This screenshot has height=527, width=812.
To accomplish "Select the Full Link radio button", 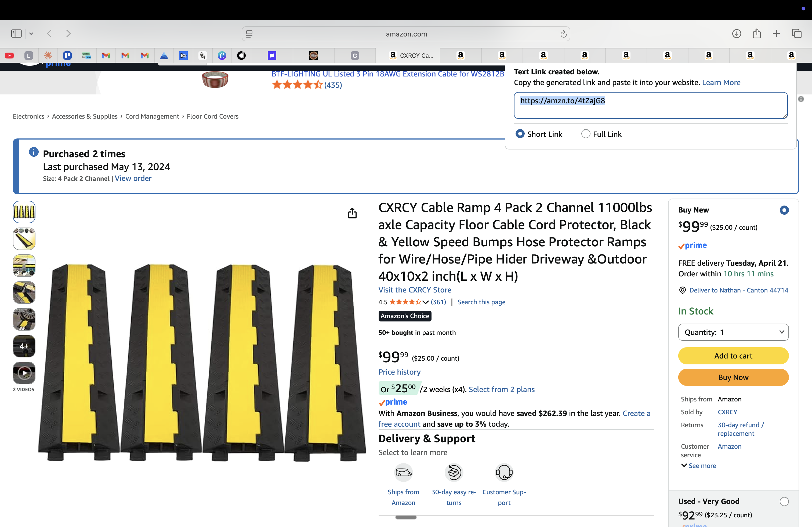I will (585, 134).
